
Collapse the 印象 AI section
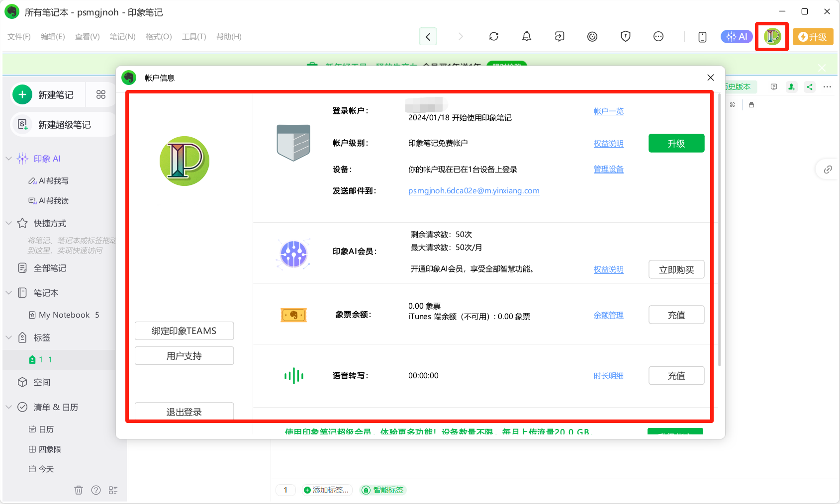tap(8, 159)
